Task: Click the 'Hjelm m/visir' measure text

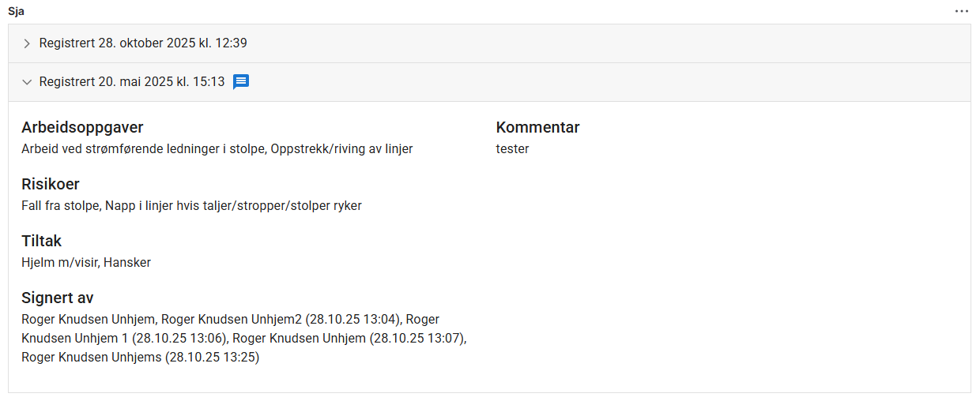Action: [x=59, y=262]
